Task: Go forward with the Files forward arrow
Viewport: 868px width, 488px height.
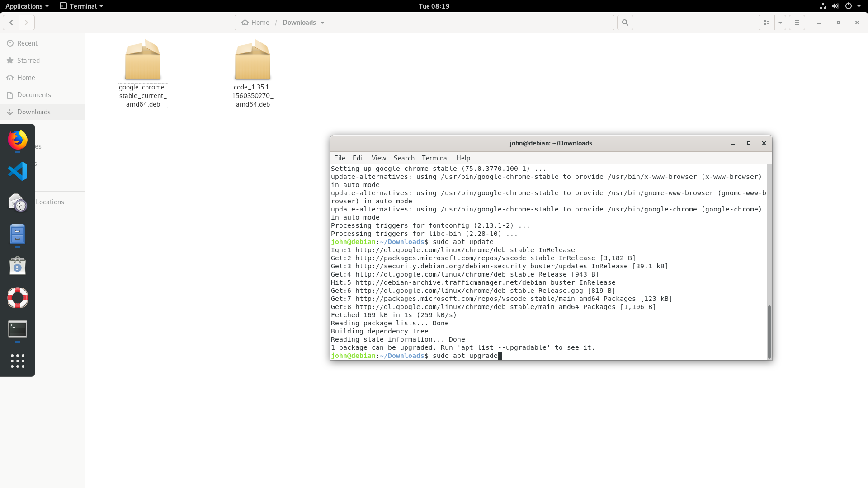Action: point(27,23)
